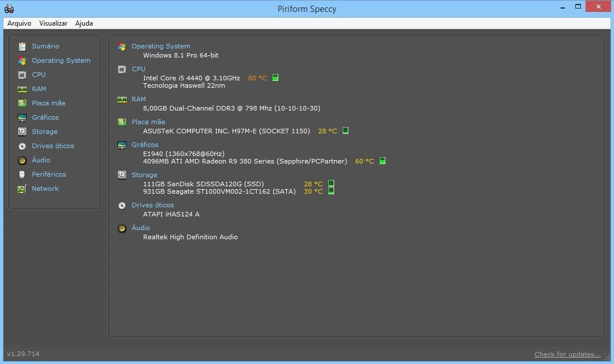
Task: Click the monitor icon beside Gráficos heading
Action: [122, 145]
